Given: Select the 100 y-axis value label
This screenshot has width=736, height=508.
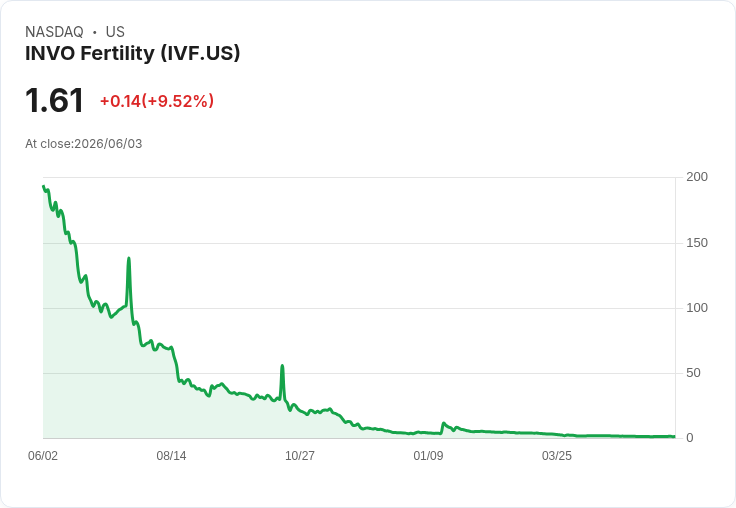Looking at the screenshot, I should click(697, 308).
